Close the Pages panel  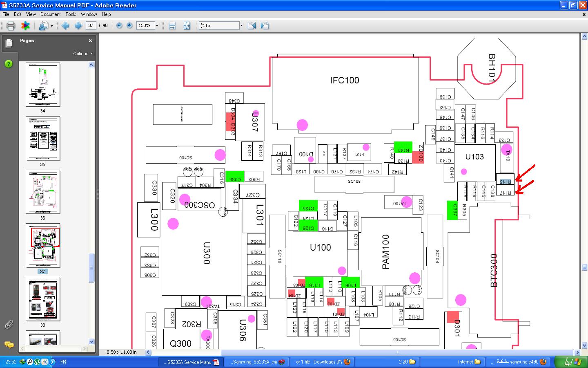pos(90,40)
